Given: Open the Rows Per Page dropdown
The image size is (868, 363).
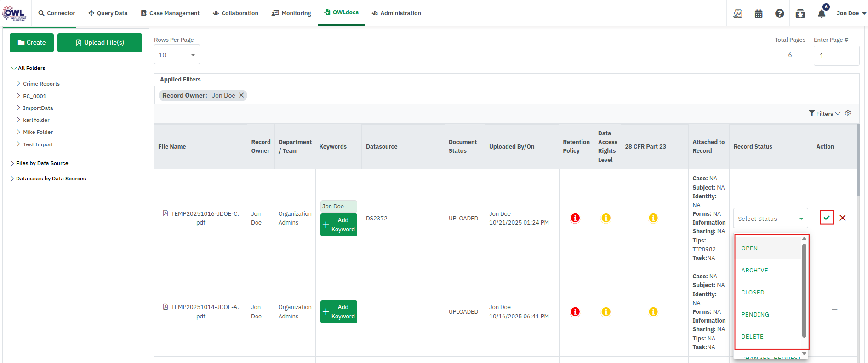Looking at the screenshot, I should coord(177,55).
